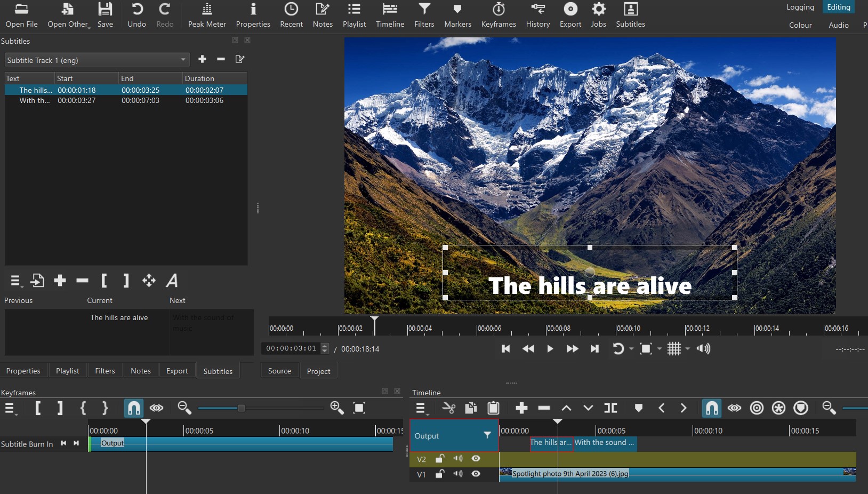Paste clip into the timeline

tap(494, 408)
